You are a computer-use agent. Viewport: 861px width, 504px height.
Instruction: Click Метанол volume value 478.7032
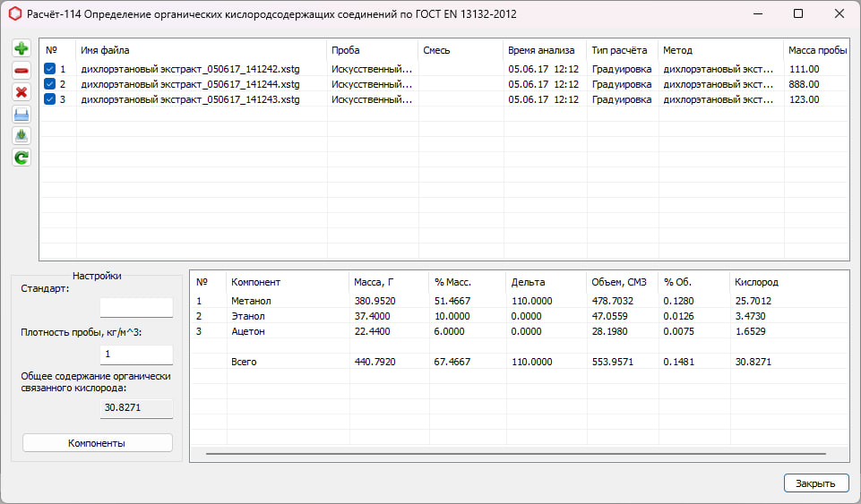pos(612,301)
